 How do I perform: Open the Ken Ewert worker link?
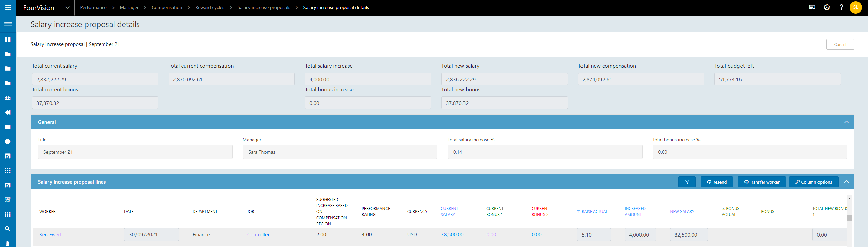coord(51,234)
